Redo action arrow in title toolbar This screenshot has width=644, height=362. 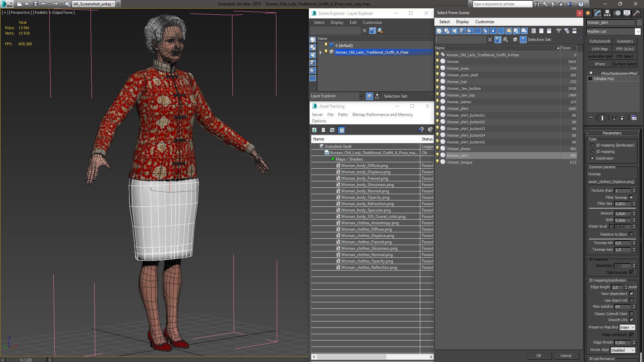(x=55, y=4)
